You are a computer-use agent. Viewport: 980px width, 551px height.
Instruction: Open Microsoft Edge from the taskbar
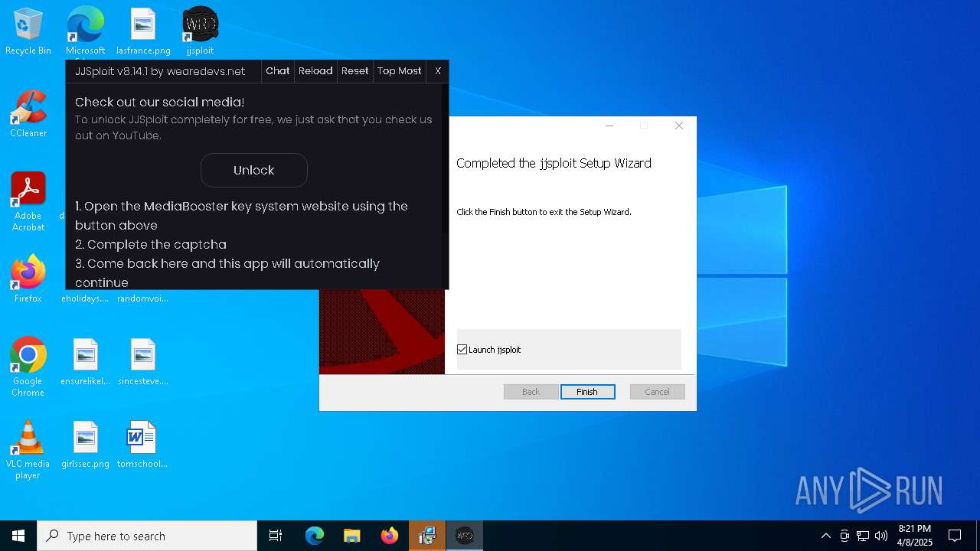coord(315,536)
